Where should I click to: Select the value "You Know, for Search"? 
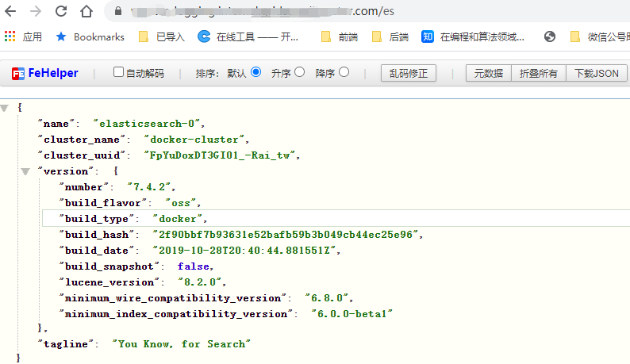click(181, 343)
